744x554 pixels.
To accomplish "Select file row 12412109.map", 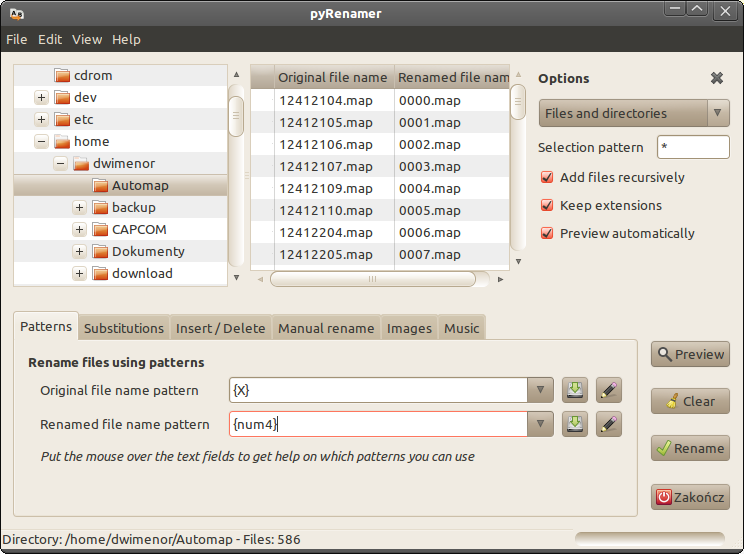I will coord(380,189).
